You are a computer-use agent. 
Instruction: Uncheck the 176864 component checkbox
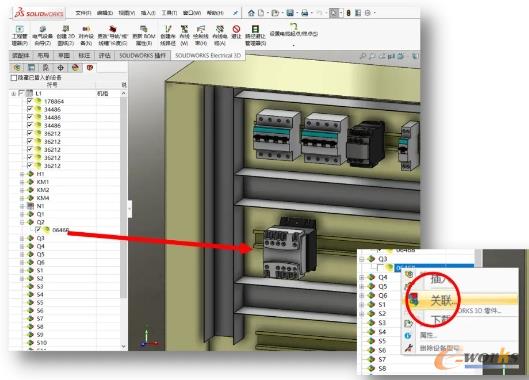click(x=30, y=101)
